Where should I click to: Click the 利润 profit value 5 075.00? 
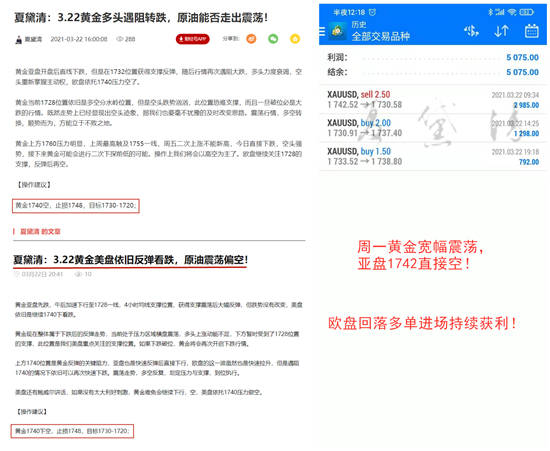pyautogui.click(x=522, y=58)
